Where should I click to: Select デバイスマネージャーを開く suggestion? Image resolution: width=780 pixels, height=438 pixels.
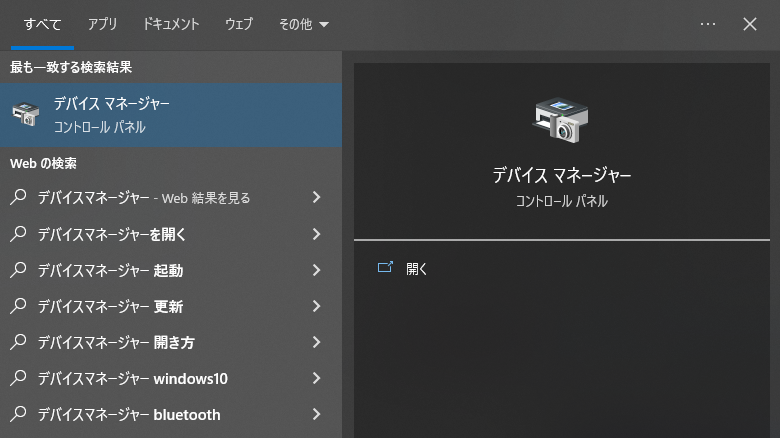tap(171, 234)
